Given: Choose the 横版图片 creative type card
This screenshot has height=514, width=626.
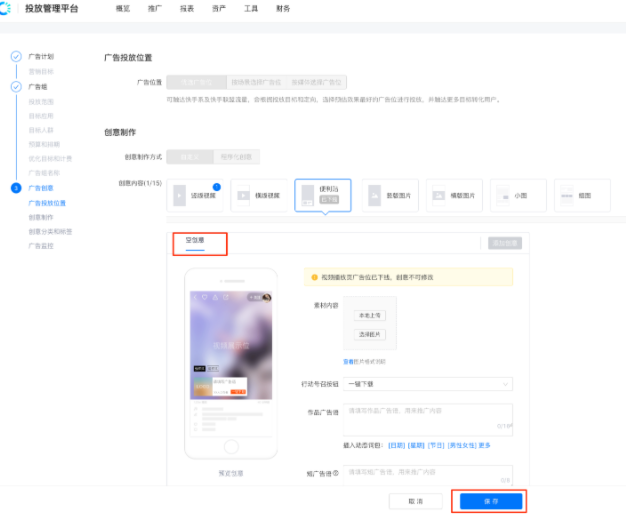Looking at the screenshot, I should click(x=454, y=196).
